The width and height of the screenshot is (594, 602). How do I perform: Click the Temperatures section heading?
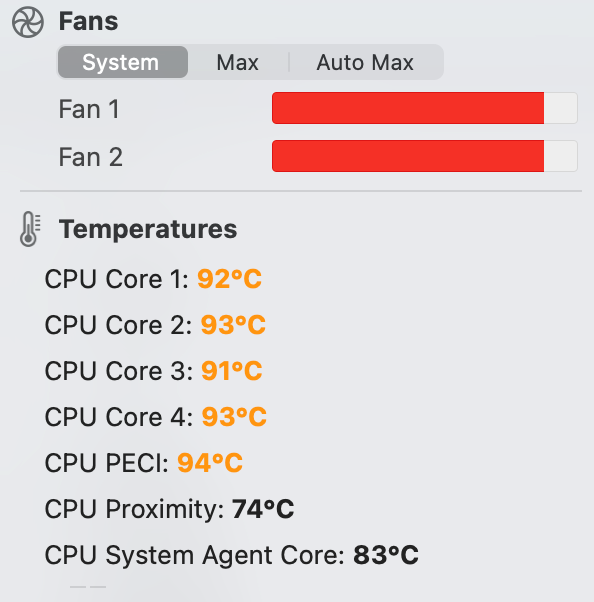(x=148, y=229)
